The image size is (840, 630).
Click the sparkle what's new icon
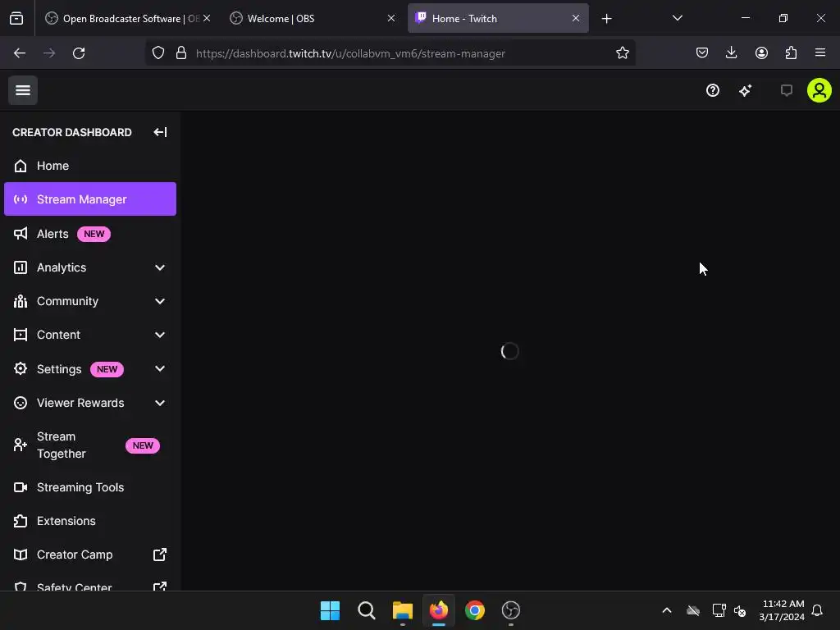(745, 90)
